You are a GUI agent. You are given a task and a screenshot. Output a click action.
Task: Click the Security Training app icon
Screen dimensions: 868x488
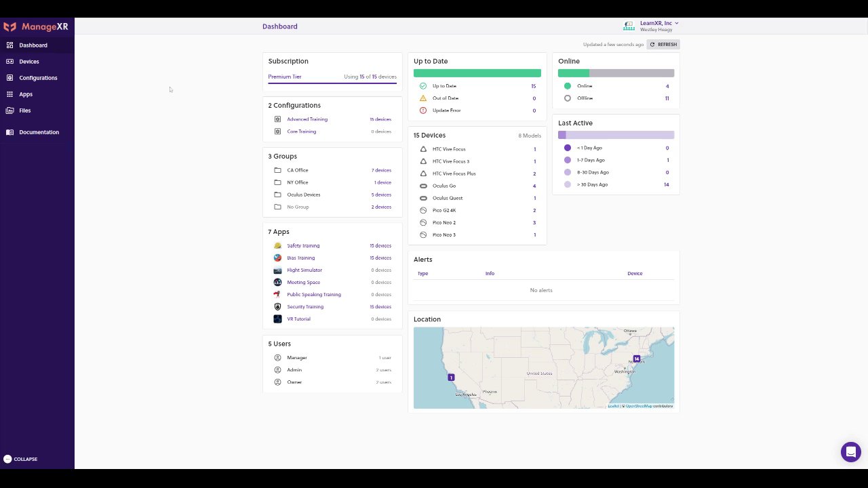click(277, 306)
